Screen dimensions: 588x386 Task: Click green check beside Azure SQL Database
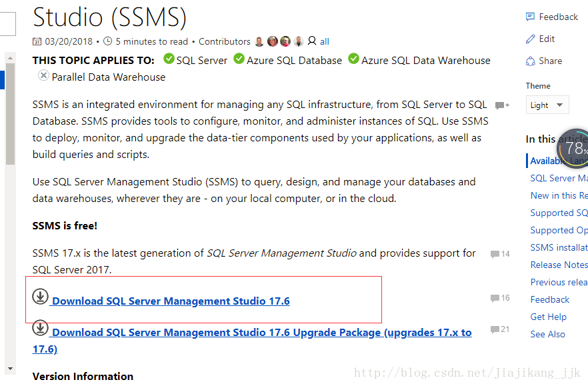point(239,59)
